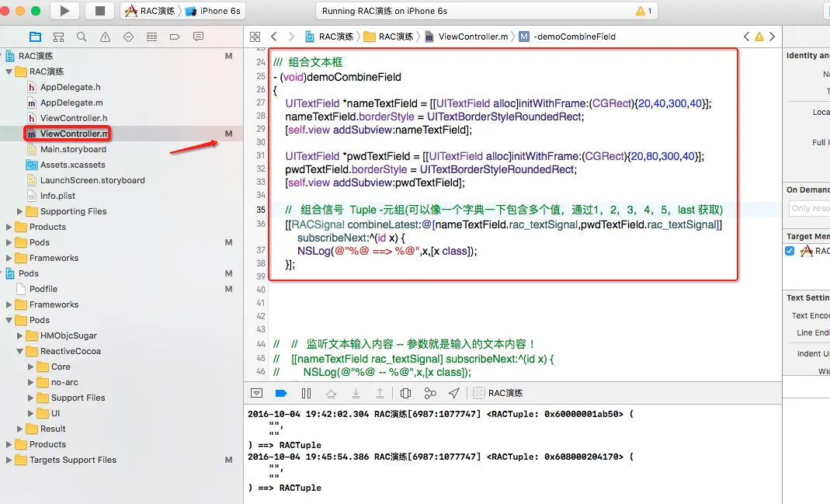Screen dimensions: 830x504
Task: Collapse the ReactiveCocoa folder
Action: (19, 351)
